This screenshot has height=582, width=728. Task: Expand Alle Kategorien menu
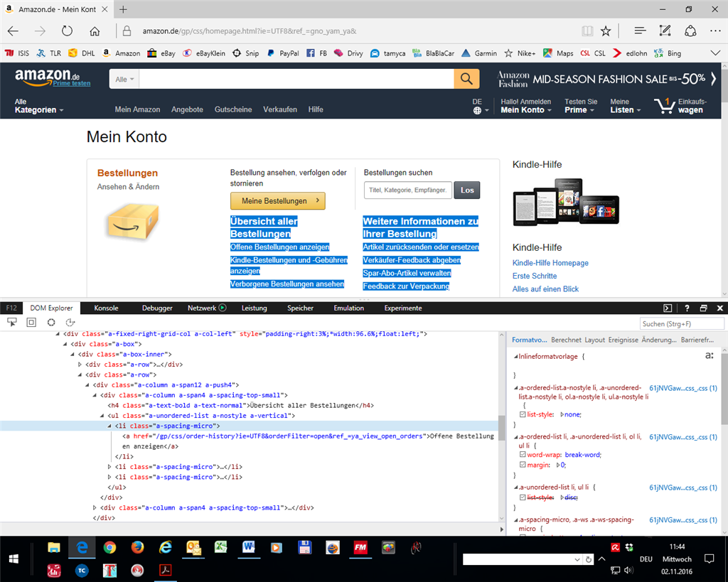[39, 106]
